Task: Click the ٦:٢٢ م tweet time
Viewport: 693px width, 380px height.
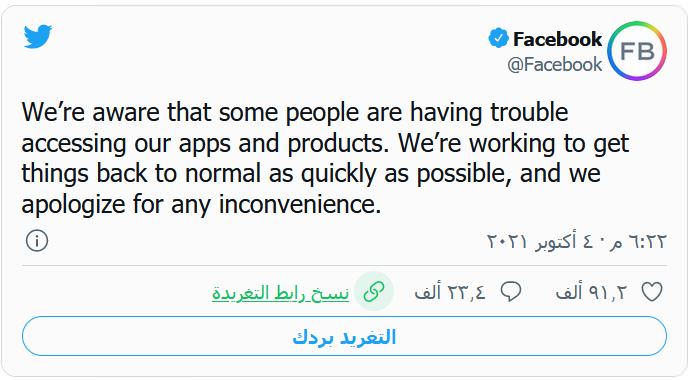Action: pos(637,241)
